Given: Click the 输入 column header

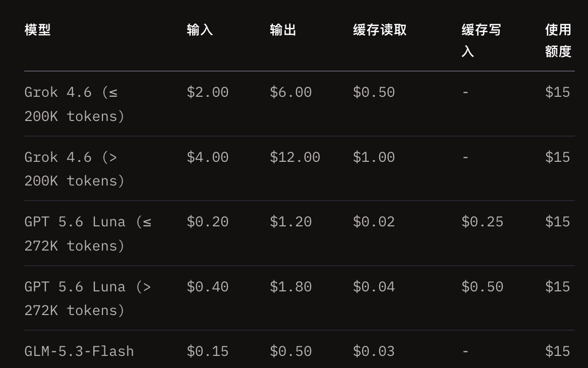Looking at the screenshot, I should 200,30.
